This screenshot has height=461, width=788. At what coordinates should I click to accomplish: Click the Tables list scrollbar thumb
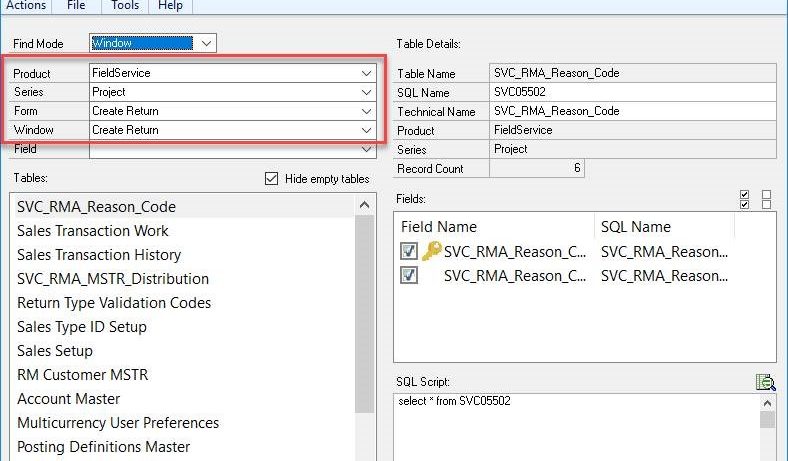click(x=364, y=314)
